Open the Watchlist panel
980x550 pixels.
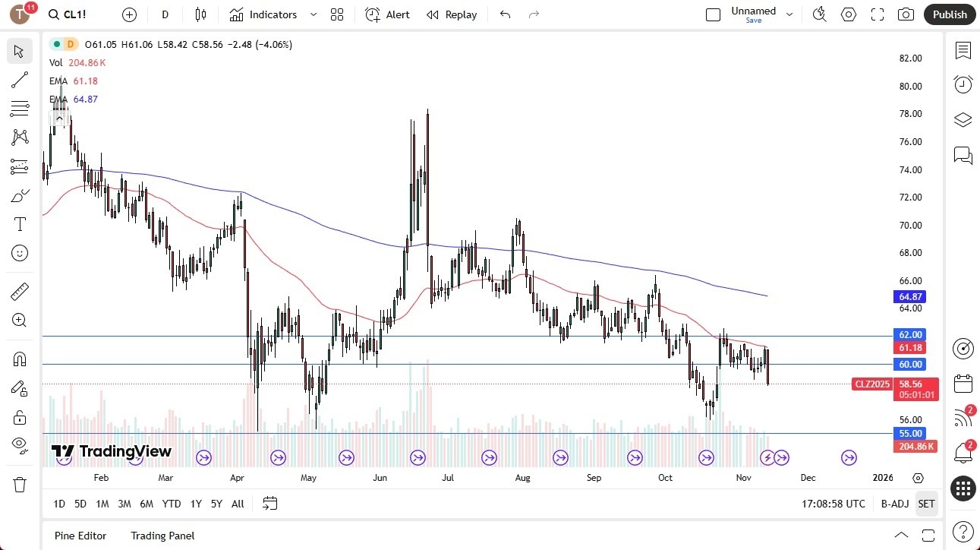click(963, 50)
